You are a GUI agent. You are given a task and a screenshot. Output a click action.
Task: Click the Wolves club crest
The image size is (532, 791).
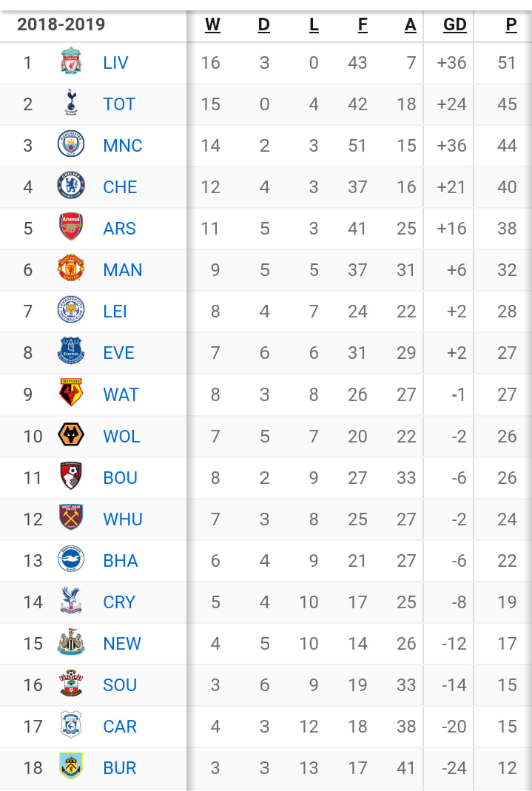coord(71,435)
